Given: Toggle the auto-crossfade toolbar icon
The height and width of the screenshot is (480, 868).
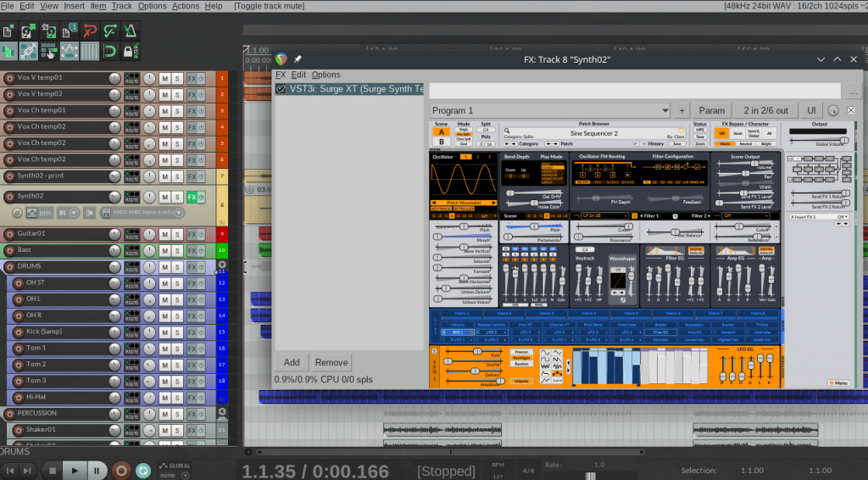Looking at the screenshot, I should (8, 51).
